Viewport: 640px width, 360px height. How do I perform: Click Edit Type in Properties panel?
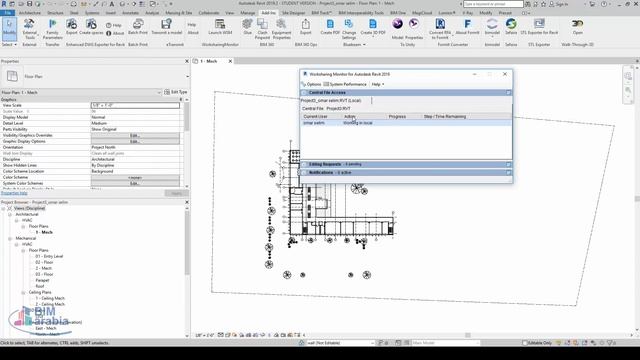click(x=176, y=92)
